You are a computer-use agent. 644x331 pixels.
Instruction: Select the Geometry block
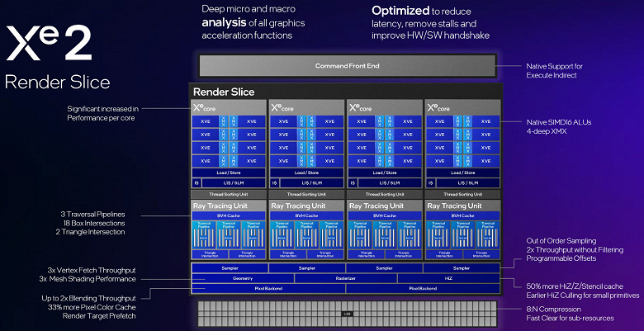pyautogui.click(x=243, y=278)
